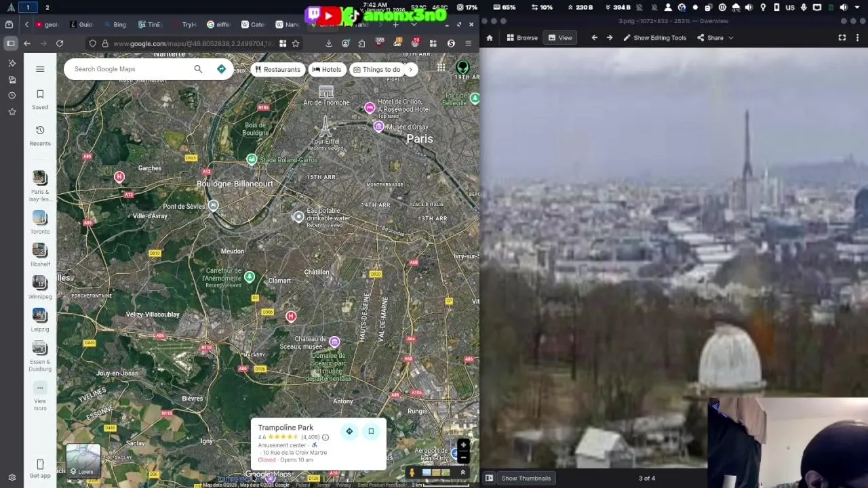Click Show Editing Tools in Gwenview
The height and width of the screenshot is (488, 868).
654,38
